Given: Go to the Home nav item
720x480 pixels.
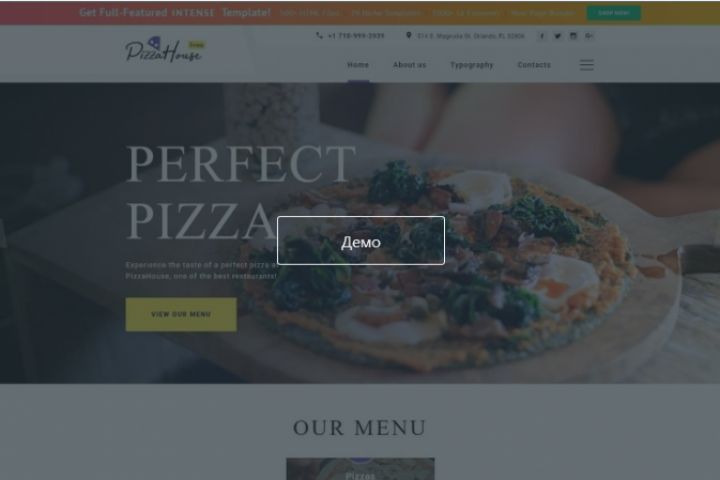Looking at the screenshot, I should pos(358,65).
